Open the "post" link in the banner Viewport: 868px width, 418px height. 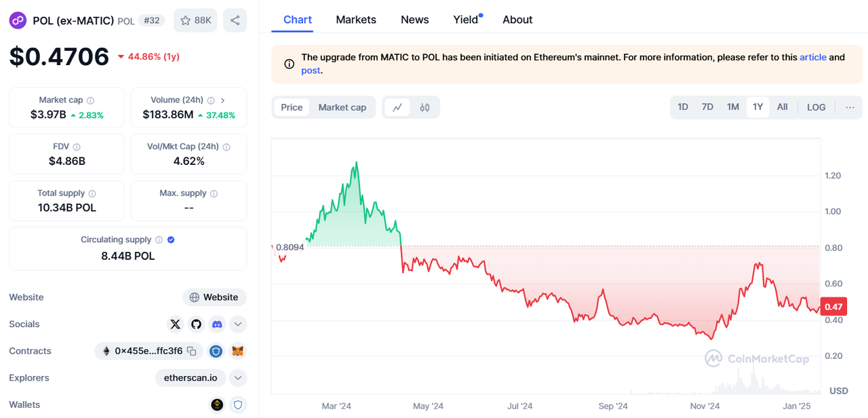(311, 71)
